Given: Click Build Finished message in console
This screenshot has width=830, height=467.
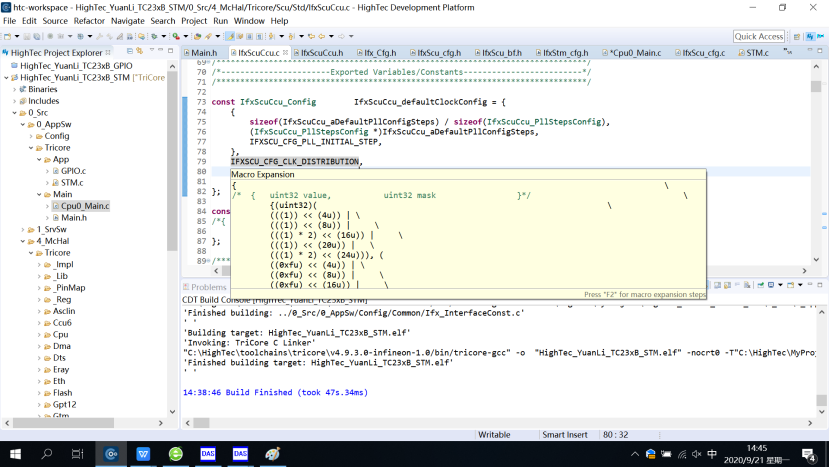Looking at the screenshot, I should (275, 392).
